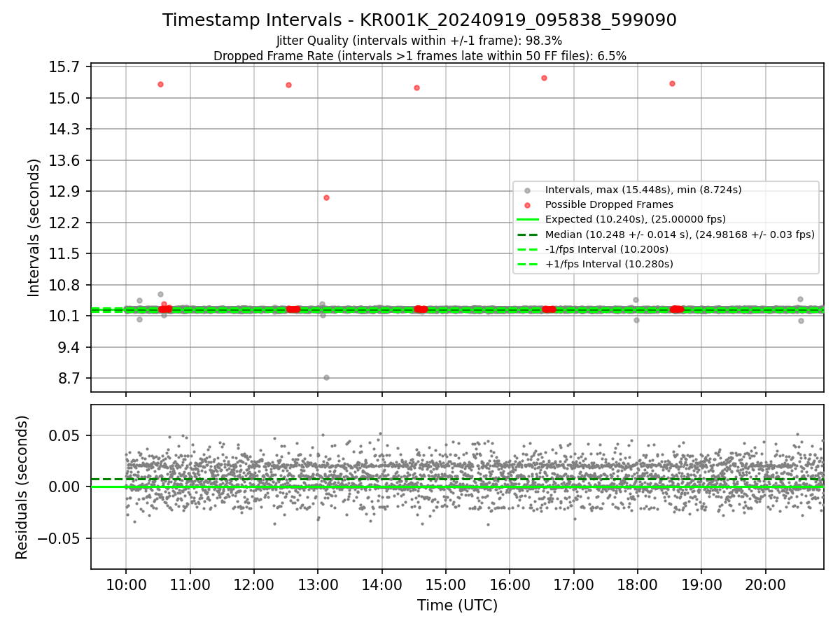Click the 'Dropped Frame Rate' subtitle line
Screen dimensions: 840x630
[419, 56]
